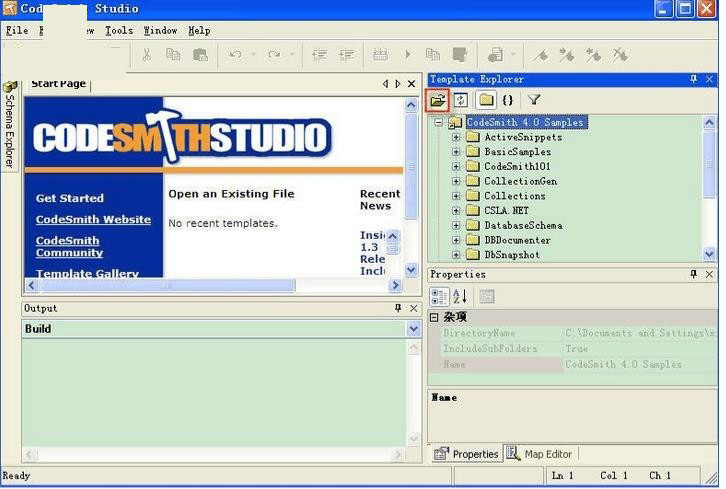Click the Template Explorer scroll-down arrow

pyautogui.click(x=709, y=254)
